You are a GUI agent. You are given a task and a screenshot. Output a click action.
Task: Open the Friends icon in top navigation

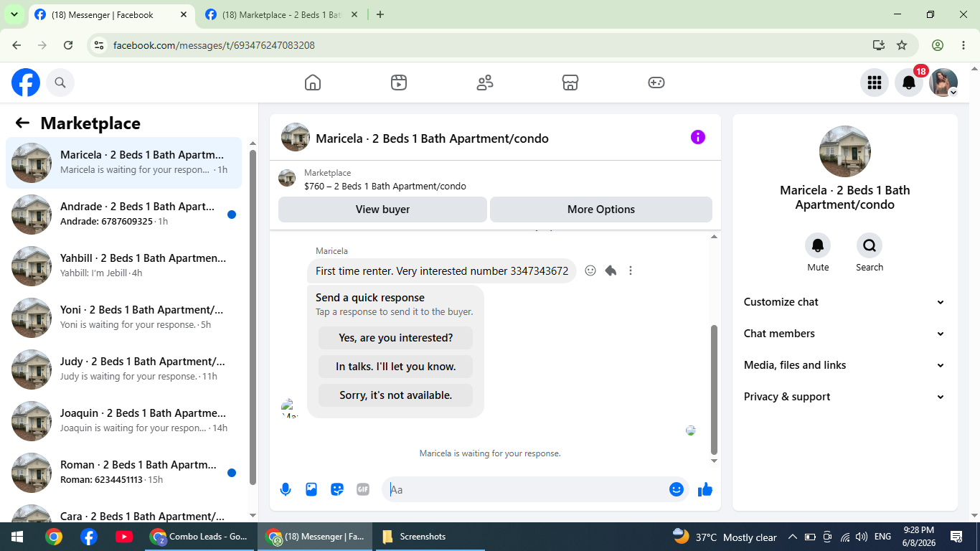click(x=485, y=83)
